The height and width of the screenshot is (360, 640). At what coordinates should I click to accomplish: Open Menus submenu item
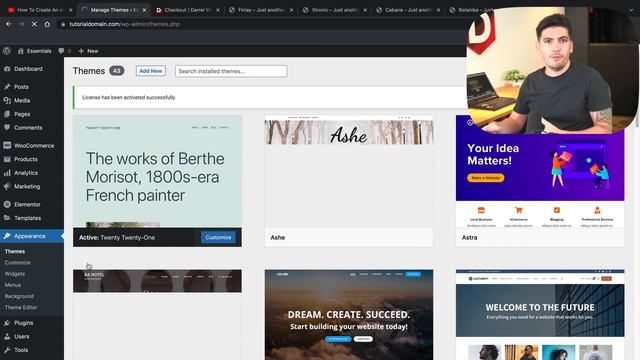tap(13, 285)
